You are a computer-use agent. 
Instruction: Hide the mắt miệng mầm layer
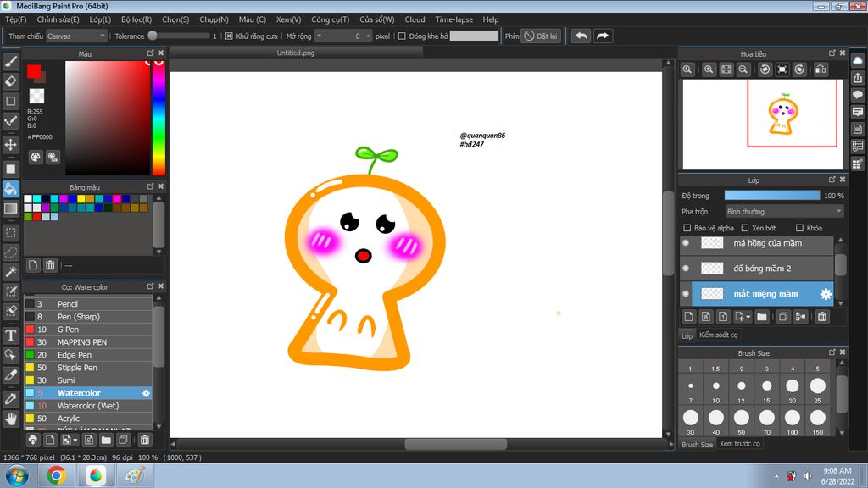686,294
